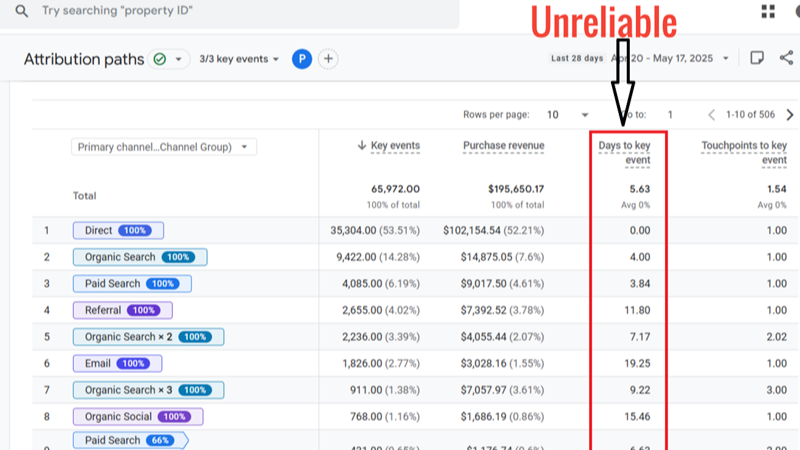Screen dimensions: 800x450
Task: Click the 9,422.00 (14.28%) cell
Action: pyautogui.click(x=378, y=257)
